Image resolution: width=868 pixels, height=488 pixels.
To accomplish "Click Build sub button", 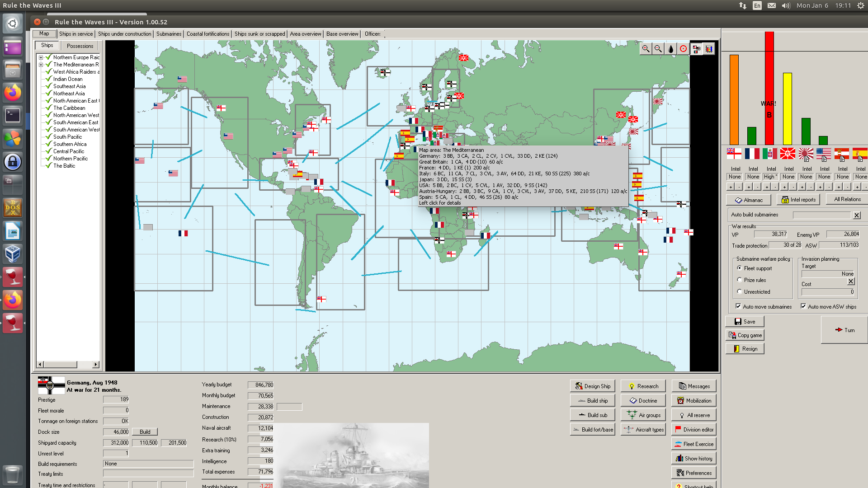I will point(593,415).
